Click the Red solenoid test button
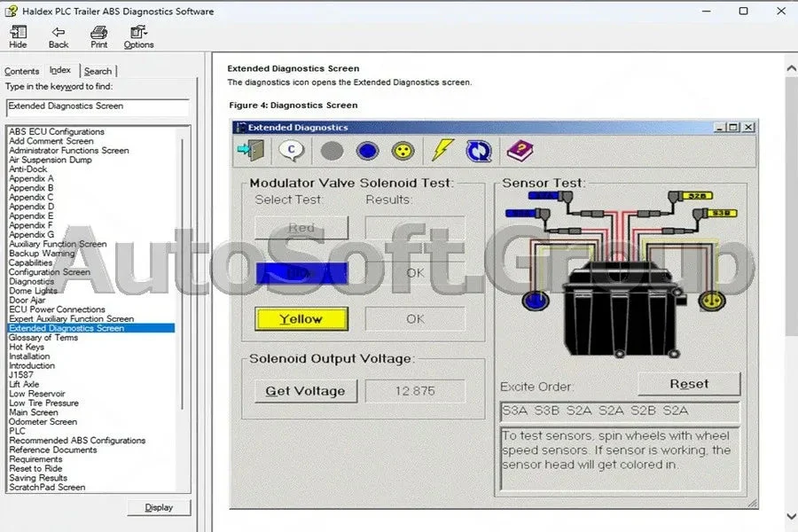798x532 pixels. (301, 228)
